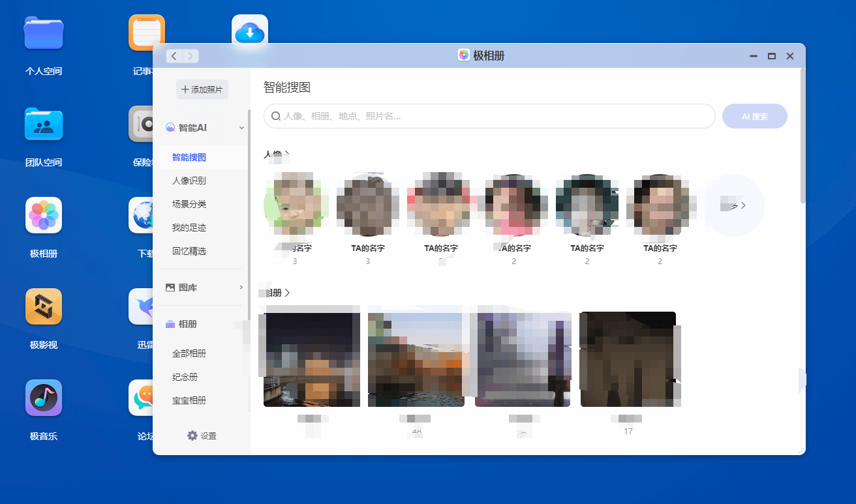Launch the 极音乐 desktop app icon
The width and height of the screenshot is (856, 504).
44,398
